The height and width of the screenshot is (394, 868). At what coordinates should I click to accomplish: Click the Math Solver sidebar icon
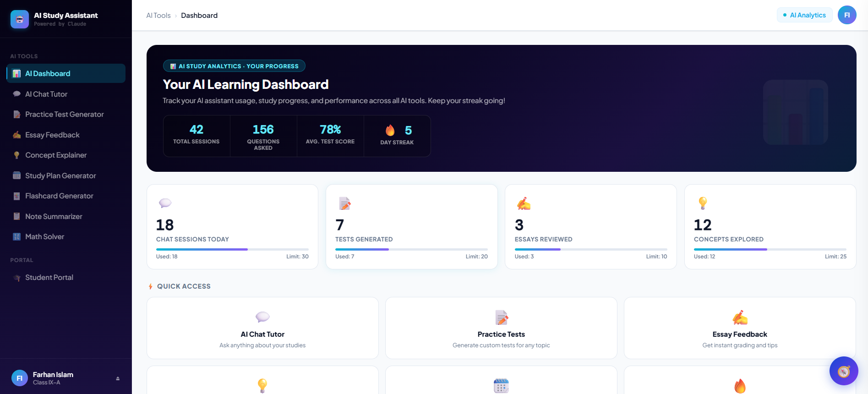[x=17, y=237]
